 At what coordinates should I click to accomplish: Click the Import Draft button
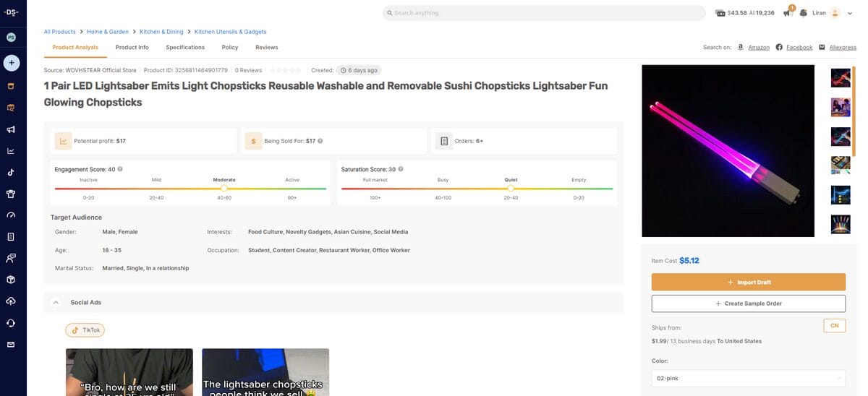748,282
